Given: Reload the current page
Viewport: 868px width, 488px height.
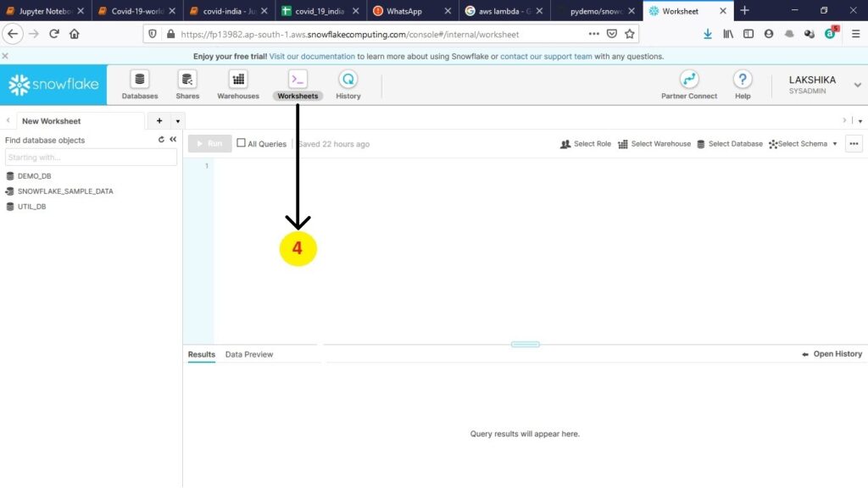Looking at the screenshot, I should [53, 34].
